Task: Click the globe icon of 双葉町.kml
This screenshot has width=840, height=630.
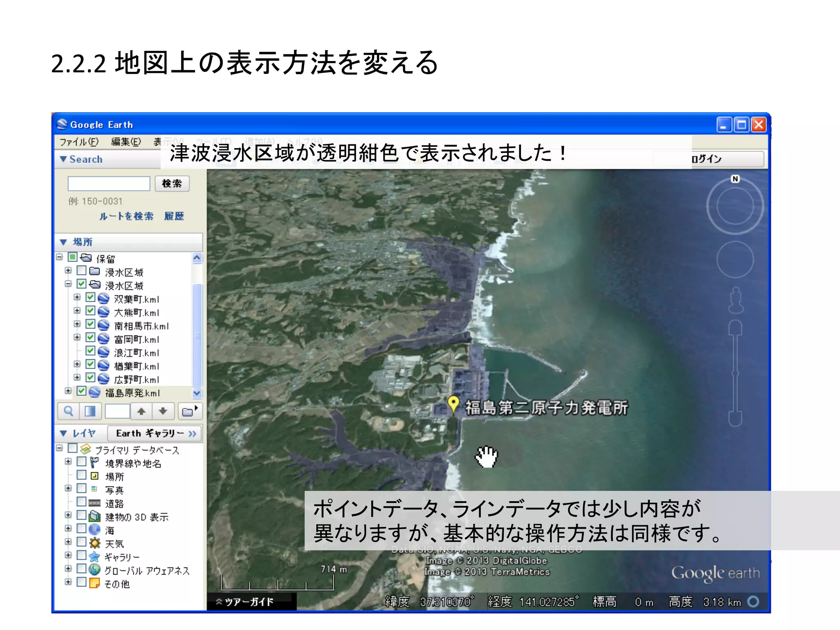Action: click(x=103, y=299)
